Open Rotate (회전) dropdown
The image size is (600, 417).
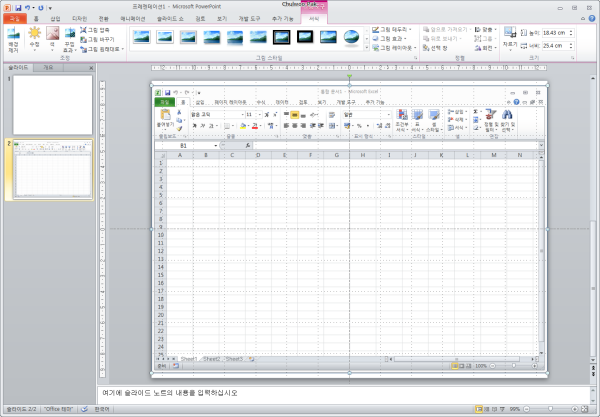[486, 48]
